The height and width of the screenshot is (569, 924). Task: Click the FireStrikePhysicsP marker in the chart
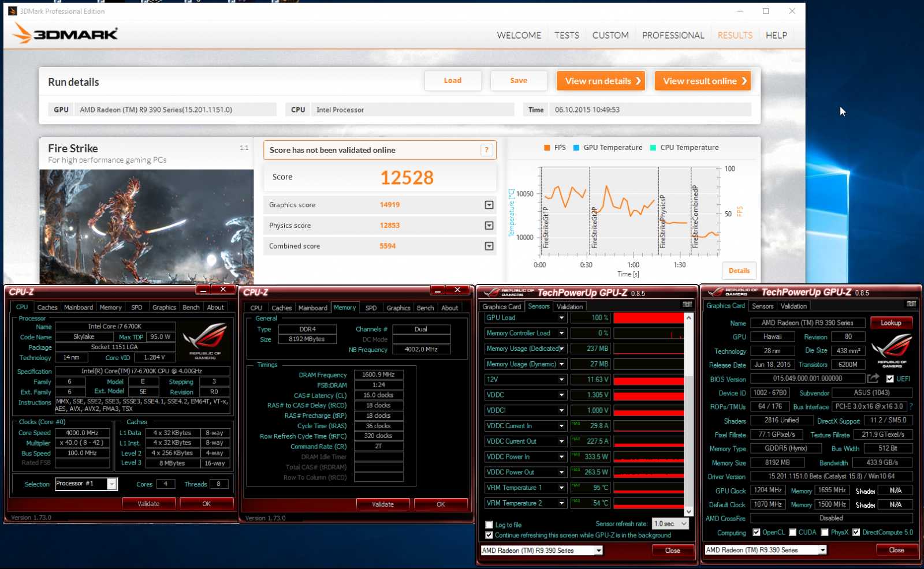tap(662, 222)
